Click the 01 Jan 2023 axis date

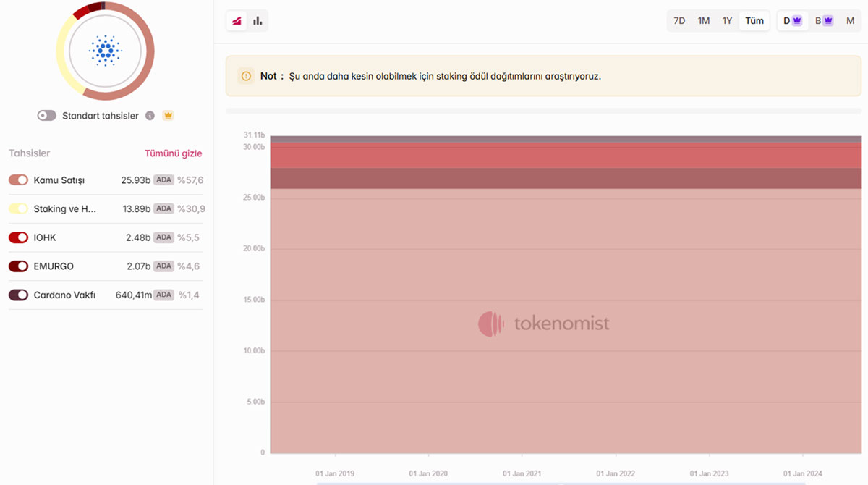[x=710, y=473]
